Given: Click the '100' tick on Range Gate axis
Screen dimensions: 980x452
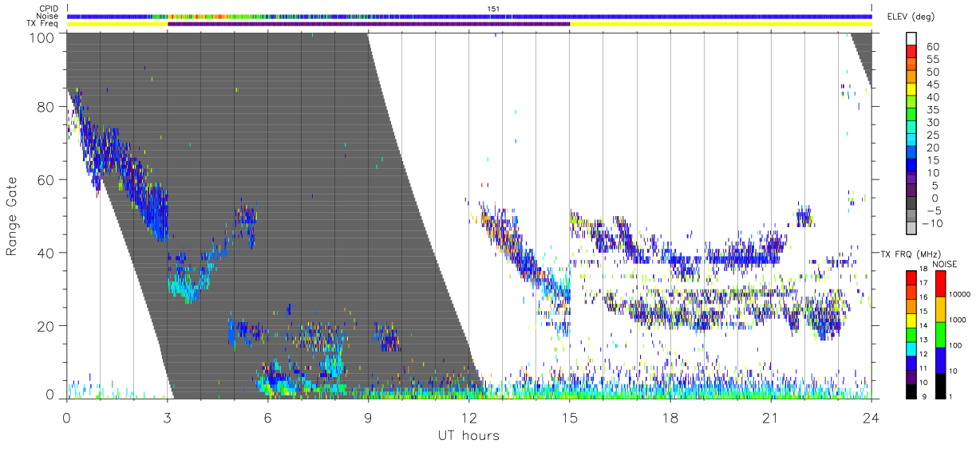Looking at the screenshot, I should click(42, 37).
